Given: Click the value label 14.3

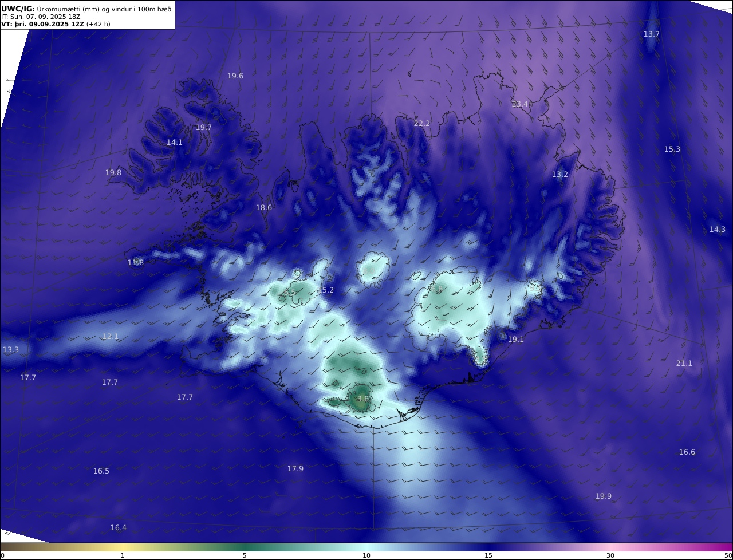Looking at the screenshot, I should 718,230.
